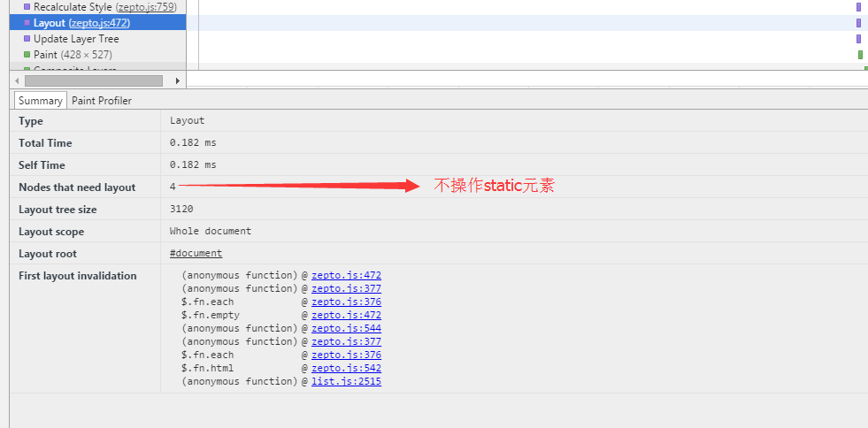Select the Paint (428 × 527) event
868x428 pixels.
73,55
